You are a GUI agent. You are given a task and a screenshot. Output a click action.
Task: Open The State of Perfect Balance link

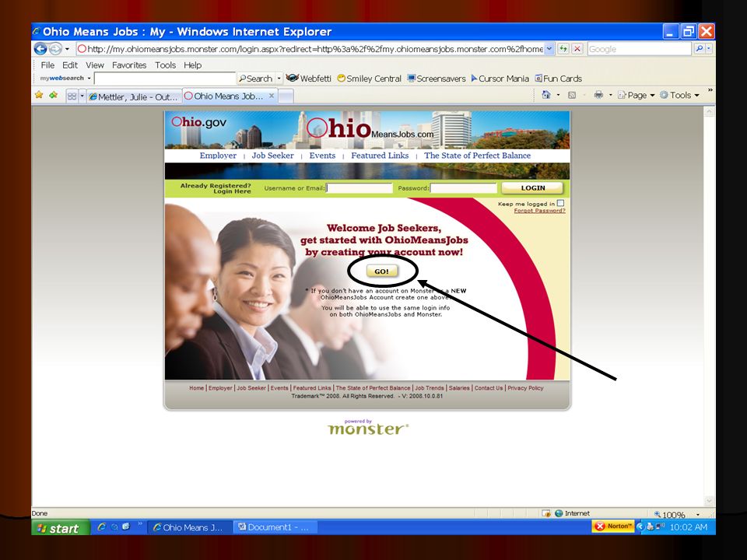(477, 156)
